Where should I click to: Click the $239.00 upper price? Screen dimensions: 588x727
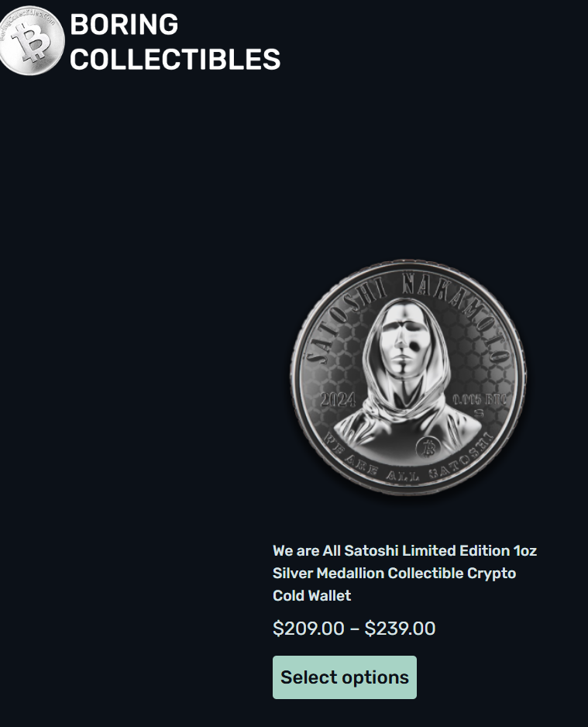400,629
